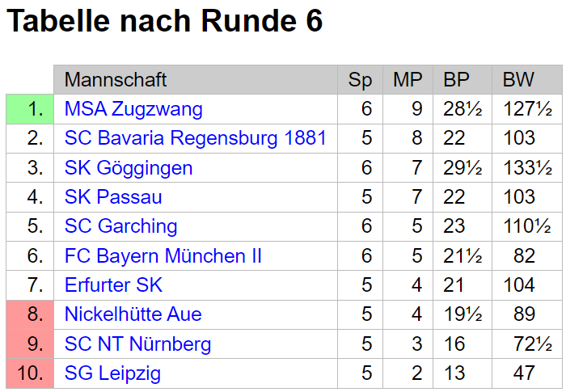Click the MP column header
The height and width of the screenshot is (392, 566).
408,80
